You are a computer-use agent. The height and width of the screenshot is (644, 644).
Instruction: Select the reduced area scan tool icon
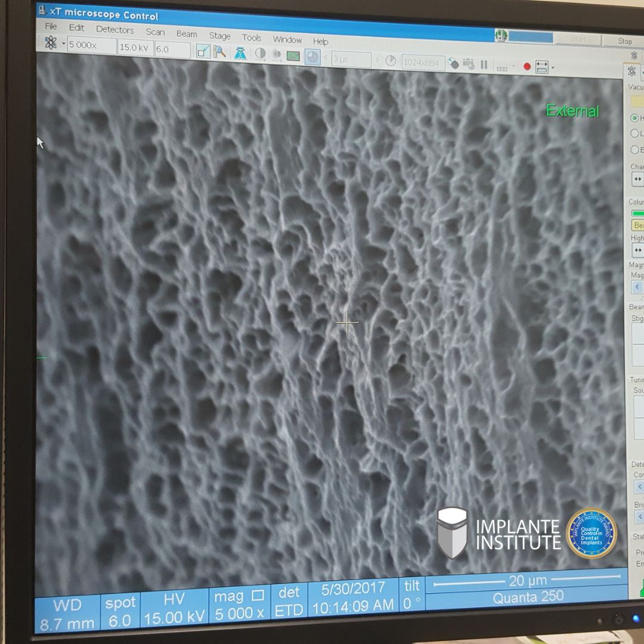click(203, 52)
